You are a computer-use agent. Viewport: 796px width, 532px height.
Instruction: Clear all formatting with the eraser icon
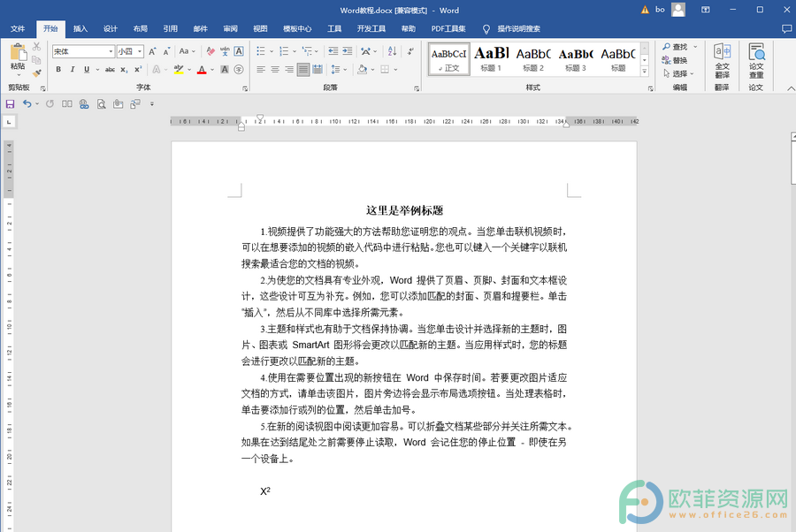[x=210, y=51]
